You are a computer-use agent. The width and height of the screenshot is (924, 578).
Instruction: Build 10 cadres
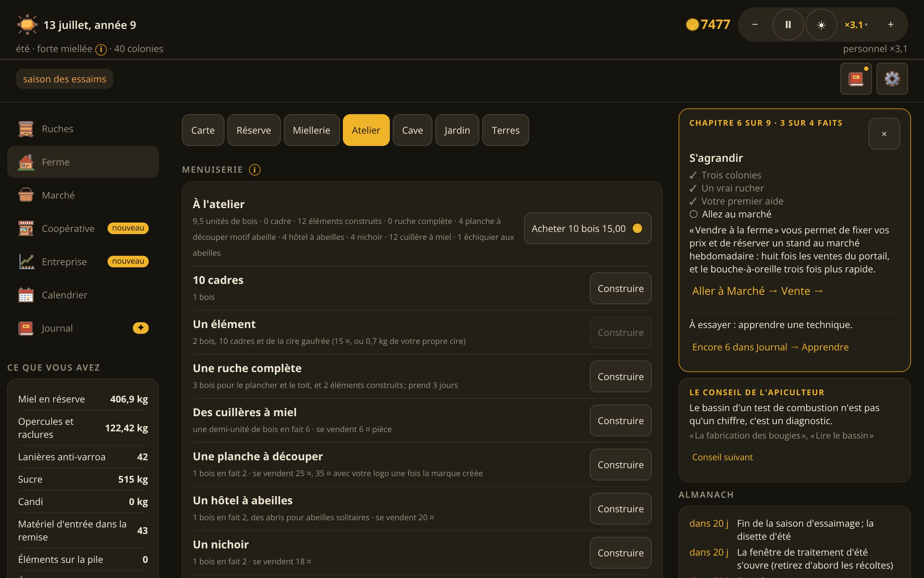click(620, 288)
